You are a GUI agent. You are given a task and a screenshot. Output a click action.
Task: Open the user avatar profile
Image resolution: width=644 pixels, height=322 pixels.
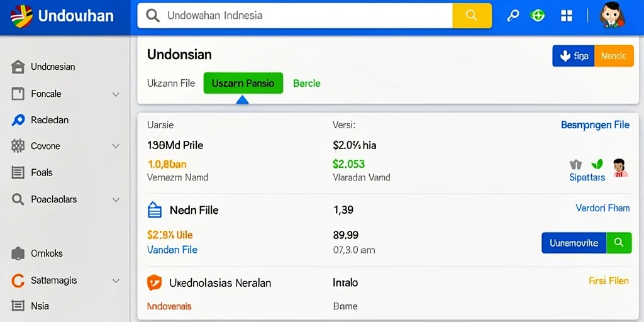coord(613,15)
